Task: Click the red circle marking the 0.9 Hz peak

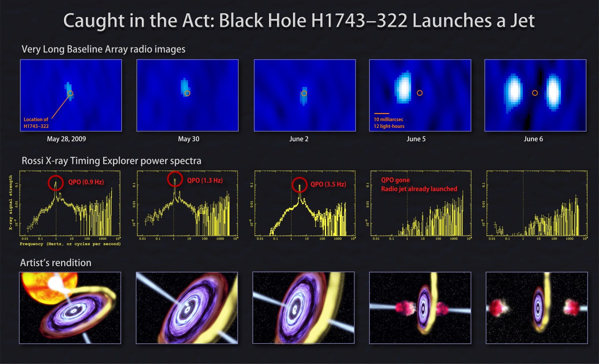Action: point(56,183)
